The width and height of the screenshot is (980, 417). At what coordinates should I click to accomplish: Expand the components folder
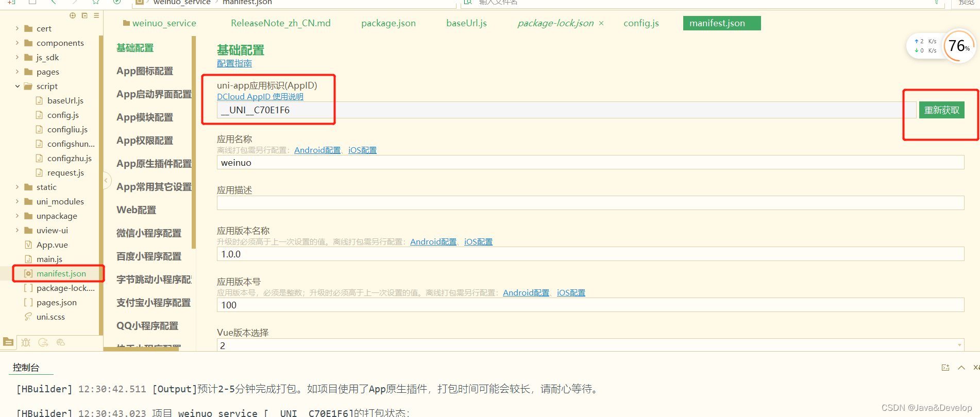[18, 43]
